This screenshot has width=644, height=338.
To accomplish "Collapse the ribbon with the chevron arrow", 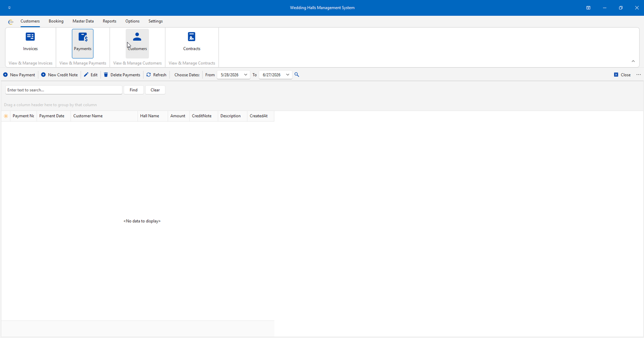I will (633, 61).
